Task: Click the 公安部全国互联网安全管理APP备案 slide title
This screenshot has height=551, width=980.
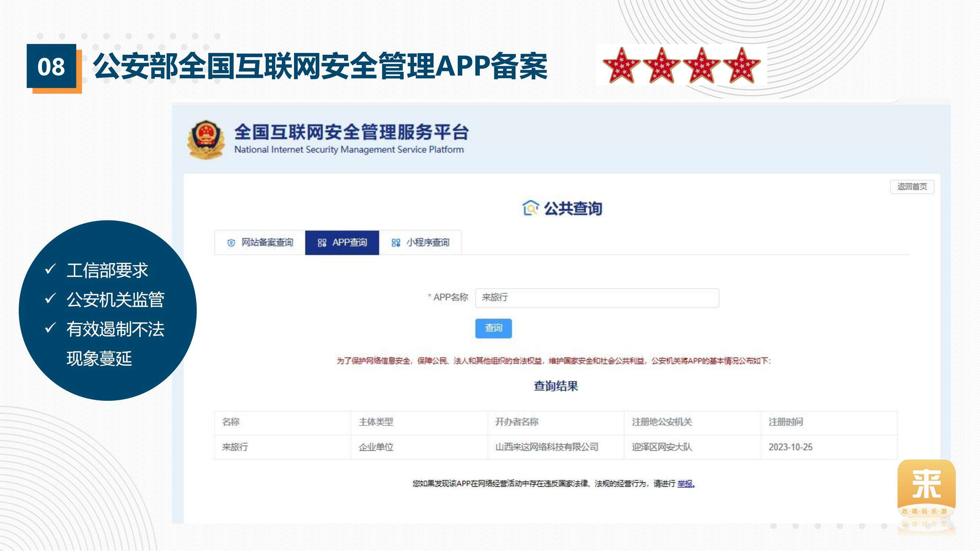Action: pos(320,66)
